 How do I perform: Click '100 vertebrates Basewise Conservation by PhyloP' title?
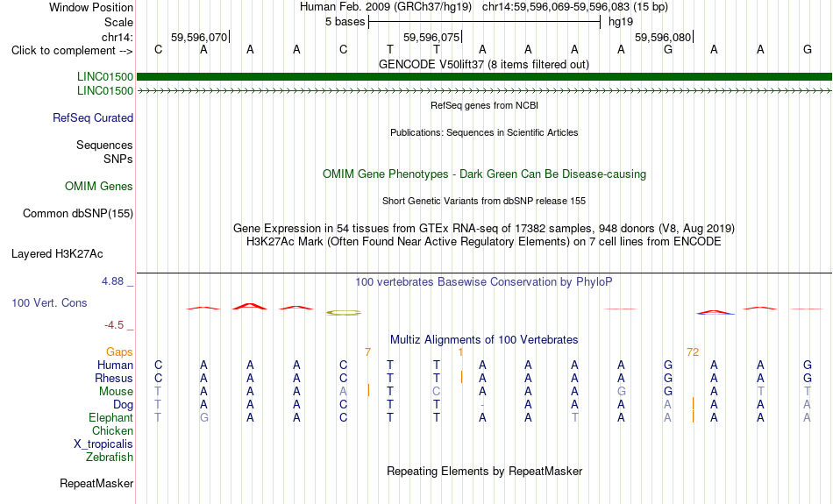point(483,281)
